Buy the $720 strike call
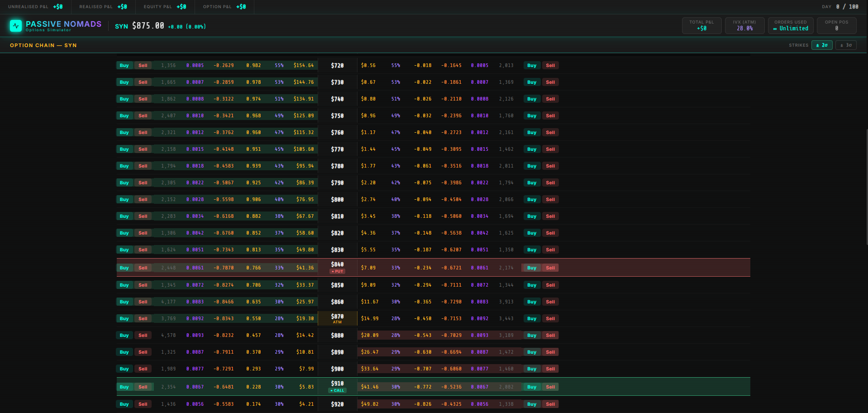Screen dimensions: 868x413 click(x=124, y=66)
